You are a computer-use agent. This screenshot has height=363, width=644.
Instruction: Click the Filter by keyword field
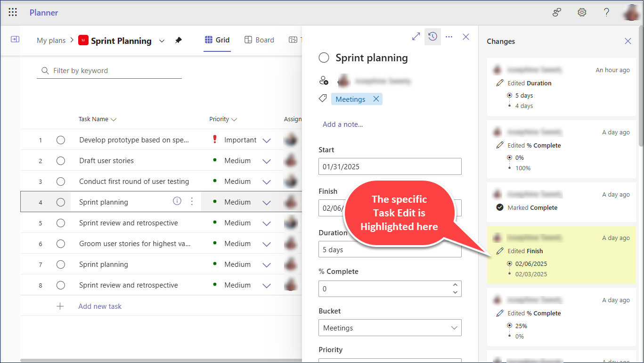coord(113,71)
